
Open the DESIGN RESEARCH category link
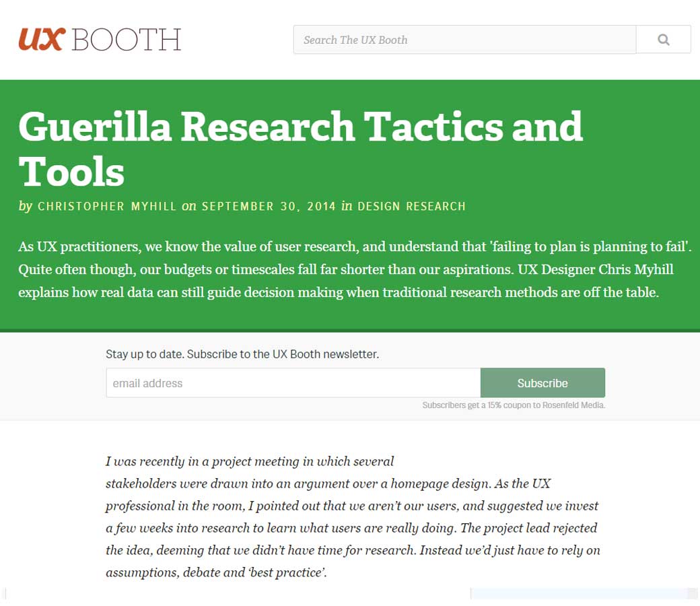[x=413, y=207]
